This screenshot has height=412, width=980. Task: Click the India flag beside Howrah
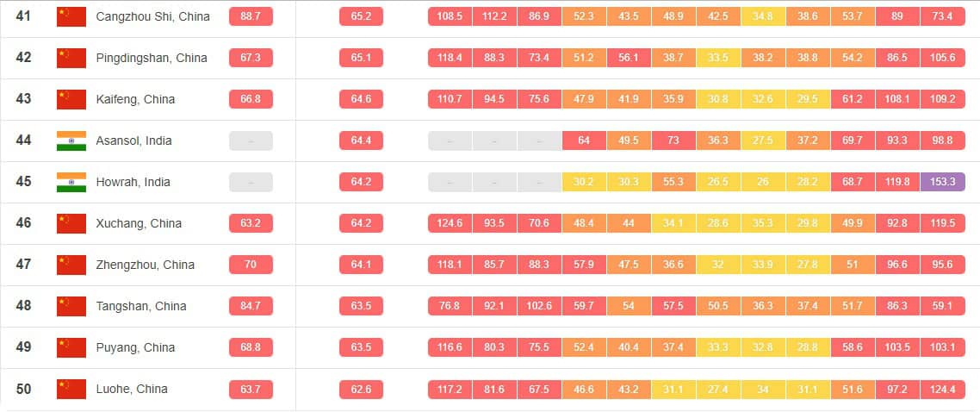point(71,182)
